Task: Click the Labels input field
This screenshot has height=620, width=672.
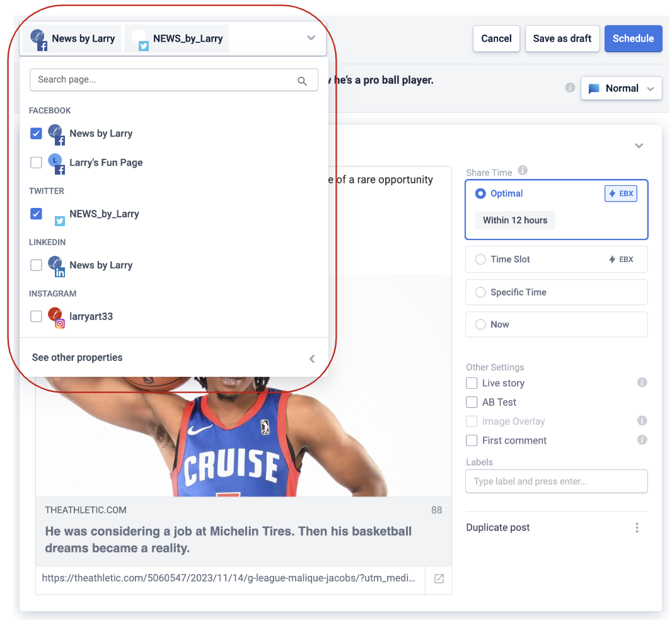Action: tap(556, 481)
